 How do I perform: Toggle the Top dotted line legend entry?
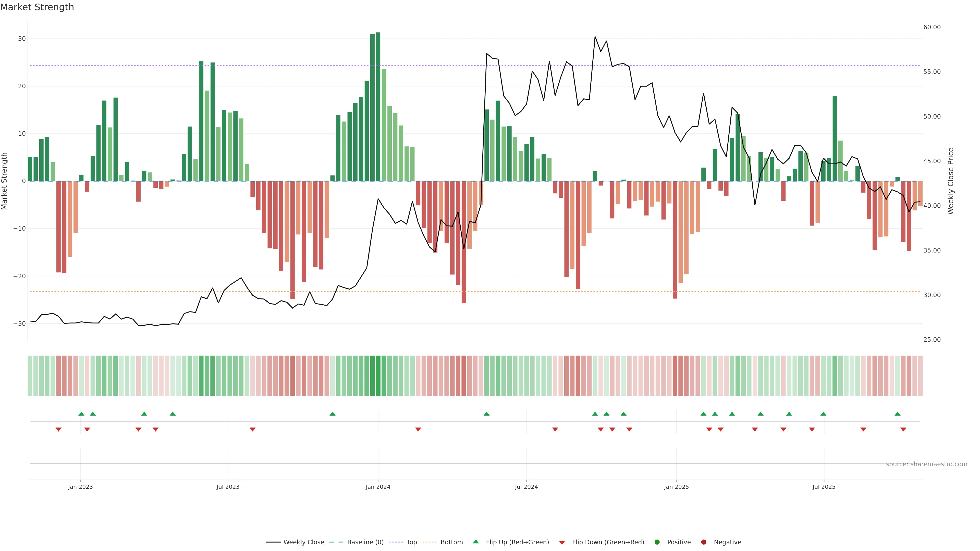tap(412, 542)
